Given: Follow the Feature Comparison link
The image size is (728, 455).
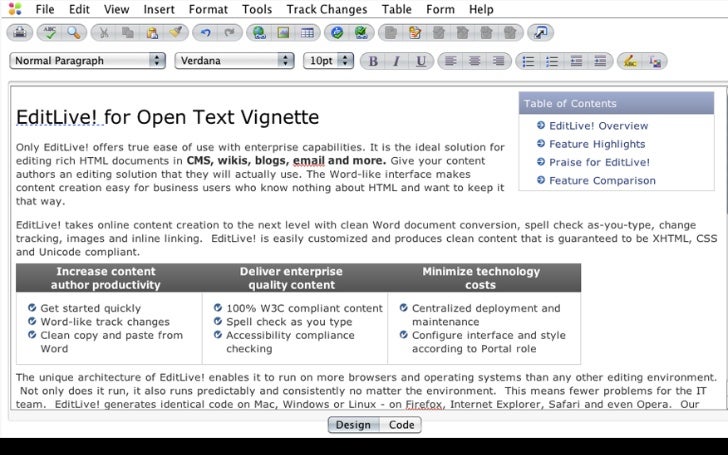Looking at the screenshot, I should (602, 180).
